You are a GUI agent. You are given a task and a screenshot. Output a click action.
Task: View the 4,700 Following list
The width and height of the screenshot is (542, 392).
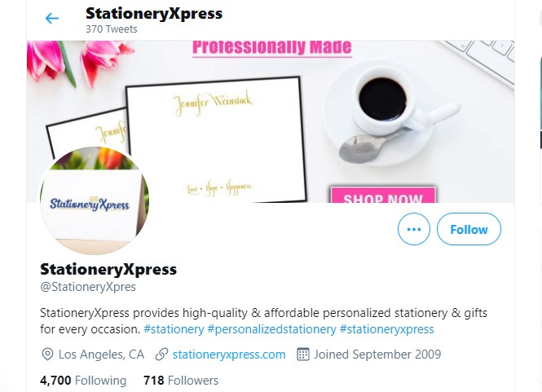[83, 381]
